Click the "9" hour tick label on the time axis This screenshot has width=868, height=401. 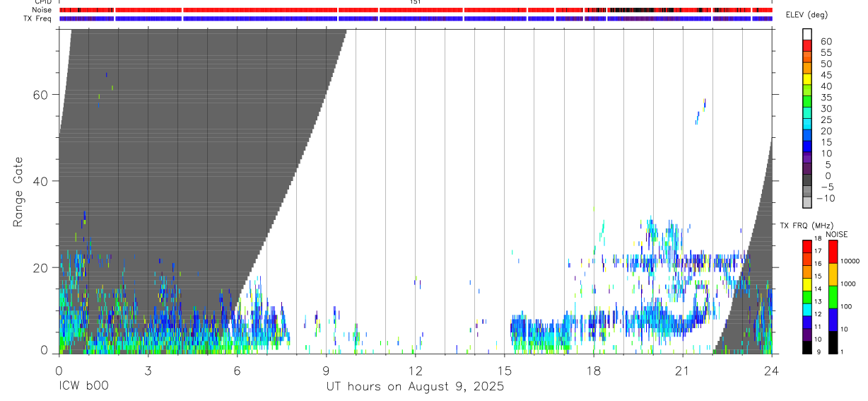pyautogui.click(x=326, y=371)
